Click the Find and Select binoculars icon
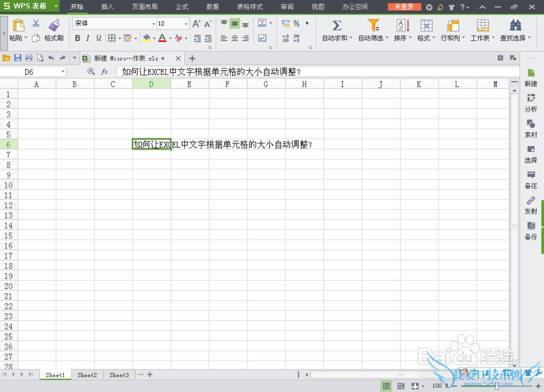 [x=515, y=26]
